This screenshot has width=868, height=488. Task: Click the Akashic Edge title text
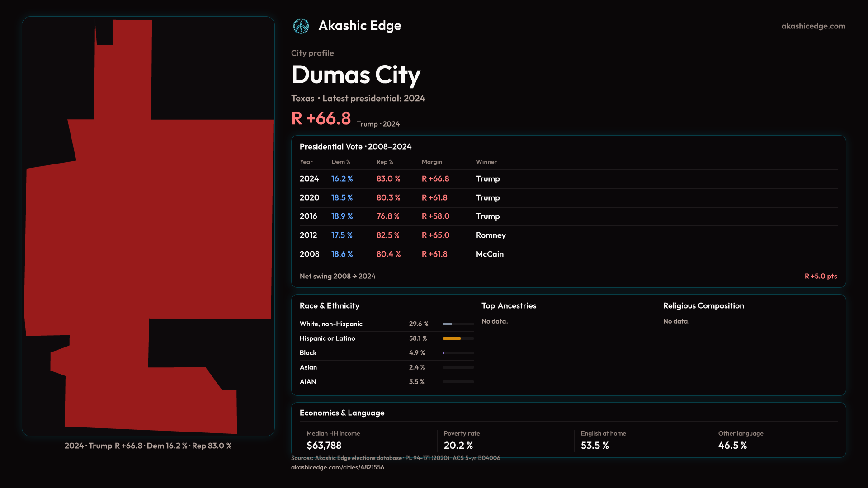coord(359,26)
